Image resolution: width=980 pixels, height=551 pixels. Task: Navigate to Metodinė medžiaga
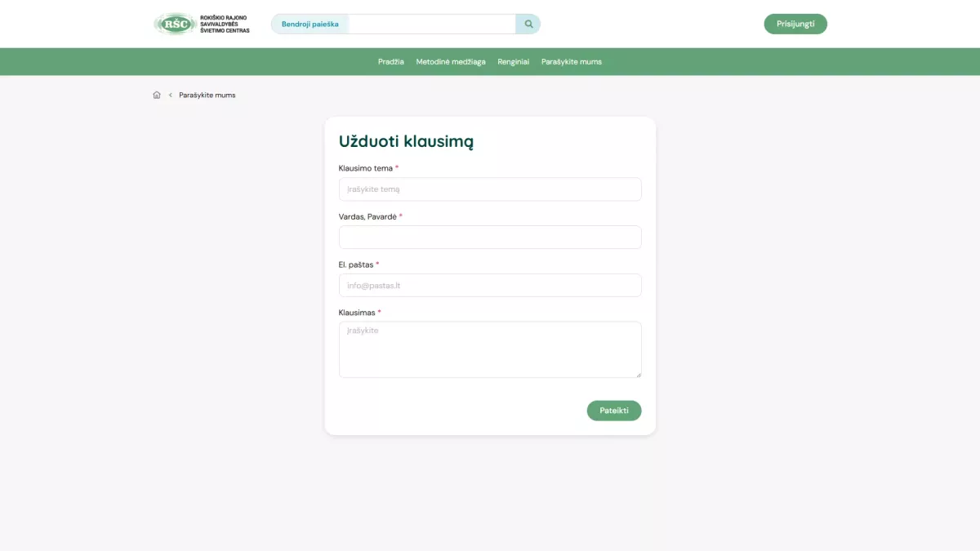pyautogui.click(x=451, y=62)
